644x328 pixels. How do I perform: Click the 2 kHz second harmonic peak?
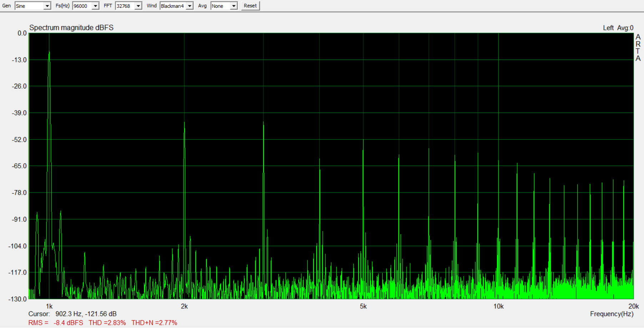tap(184, 123)
